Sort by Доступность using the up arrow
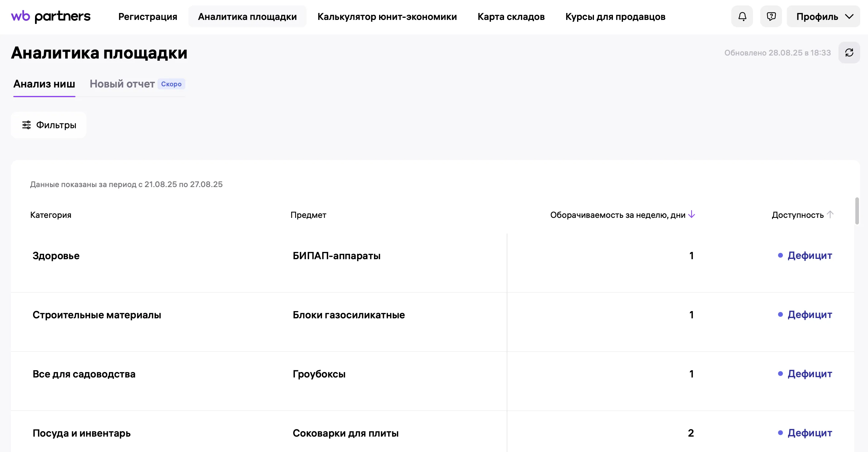 point(830,215)
